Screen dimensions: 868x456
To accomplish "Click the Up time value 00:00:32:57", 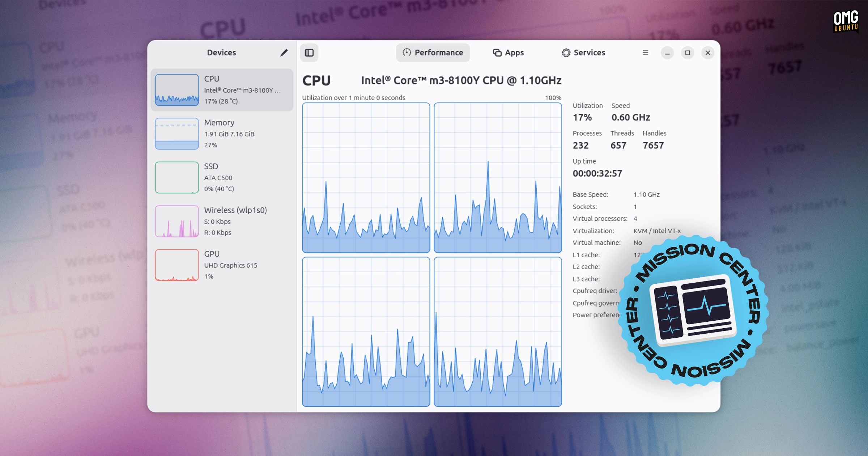I will click(x=597, y=173).
